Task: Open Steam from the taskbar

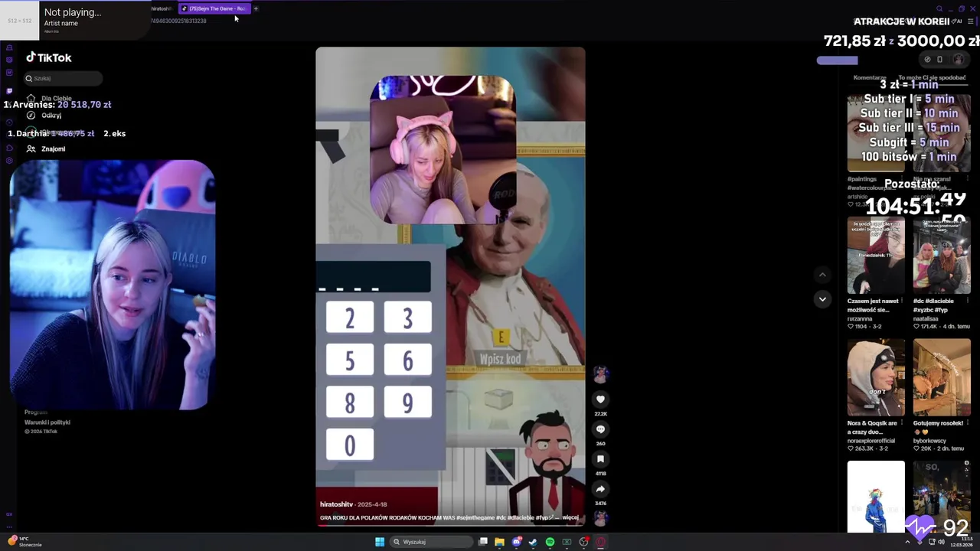Action: pos(533,542)
